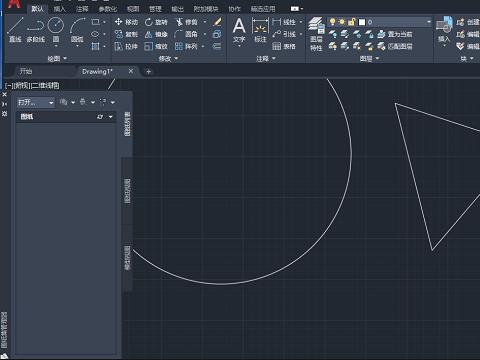
Task: Open the Trim tool dropdown arrow
Action: [205, 22]
